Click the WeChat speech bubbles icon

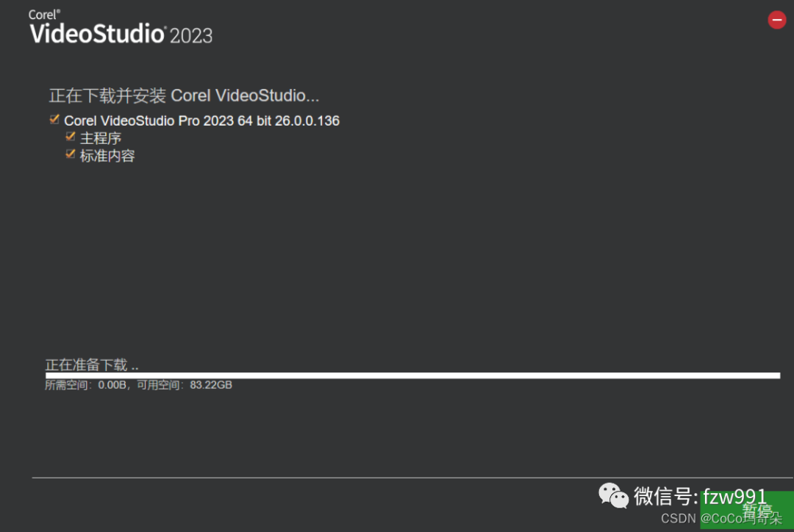(x=613, y=495)
